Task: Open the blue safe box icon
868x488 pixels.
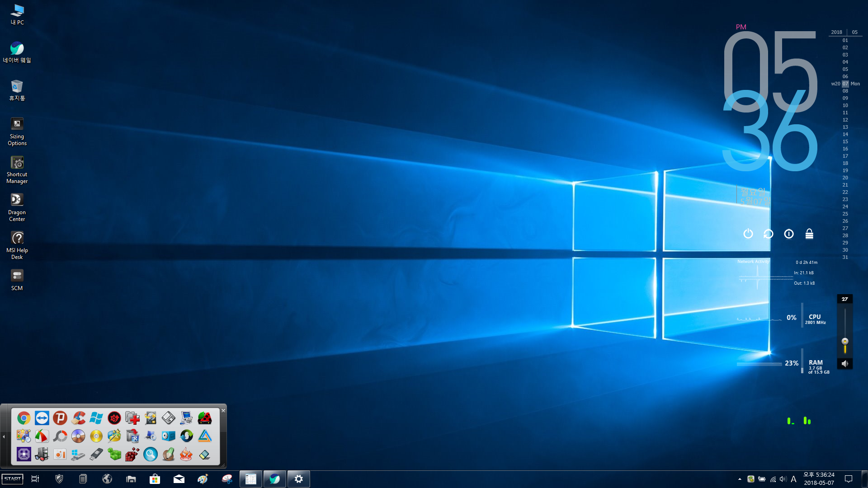Action: coord(169,436)
